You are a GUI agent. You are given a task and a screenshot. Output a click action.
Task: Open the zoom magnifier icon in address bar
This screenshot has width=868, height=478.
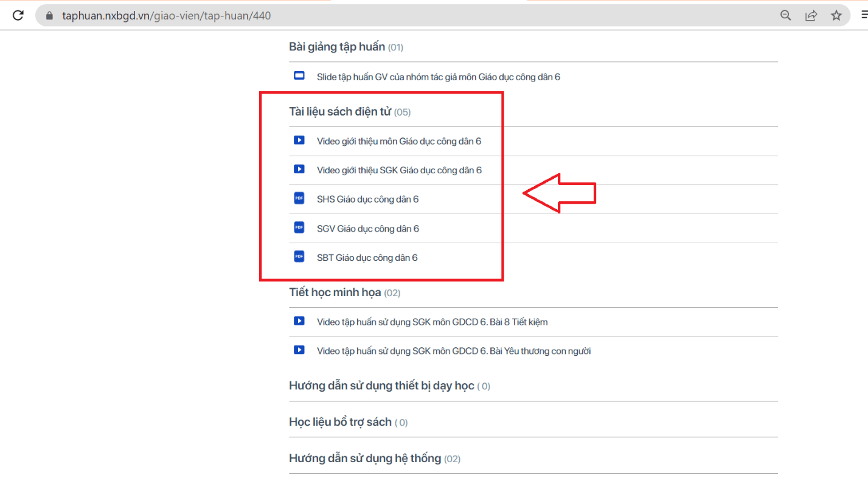[786, 16]
